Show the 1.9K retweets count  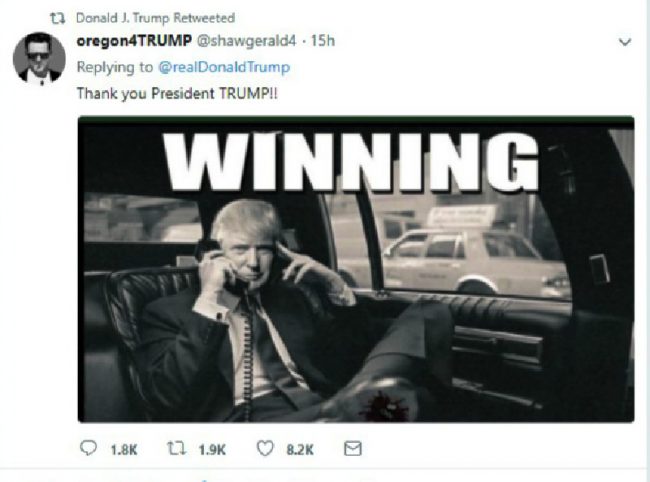tap(212, 450)
